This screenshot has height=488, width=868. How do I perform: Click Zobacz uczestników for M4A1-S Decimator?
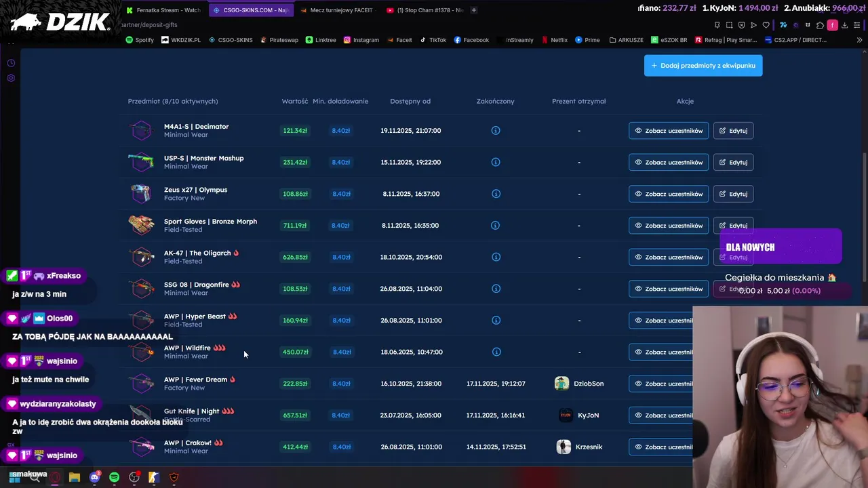coord(669,130)
